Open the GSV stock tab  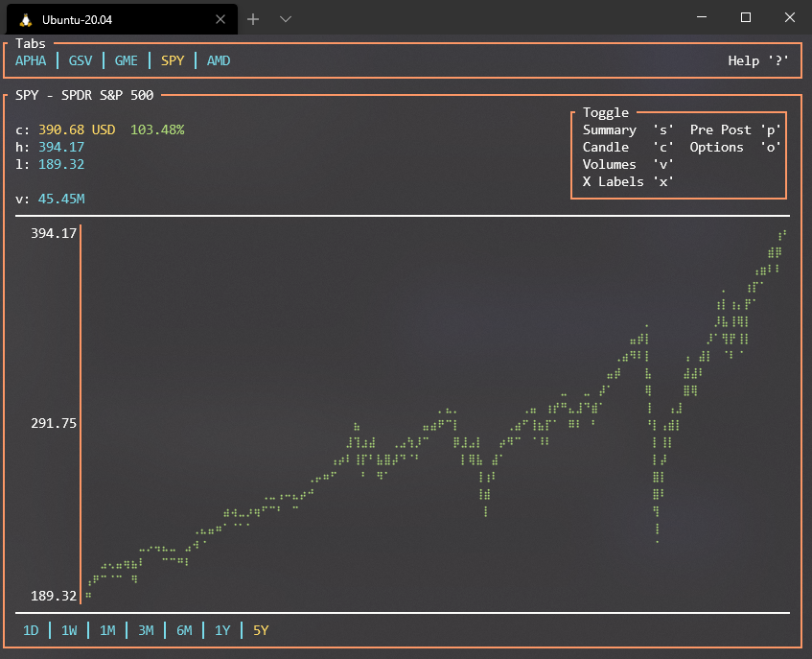[x=81, y=60]
